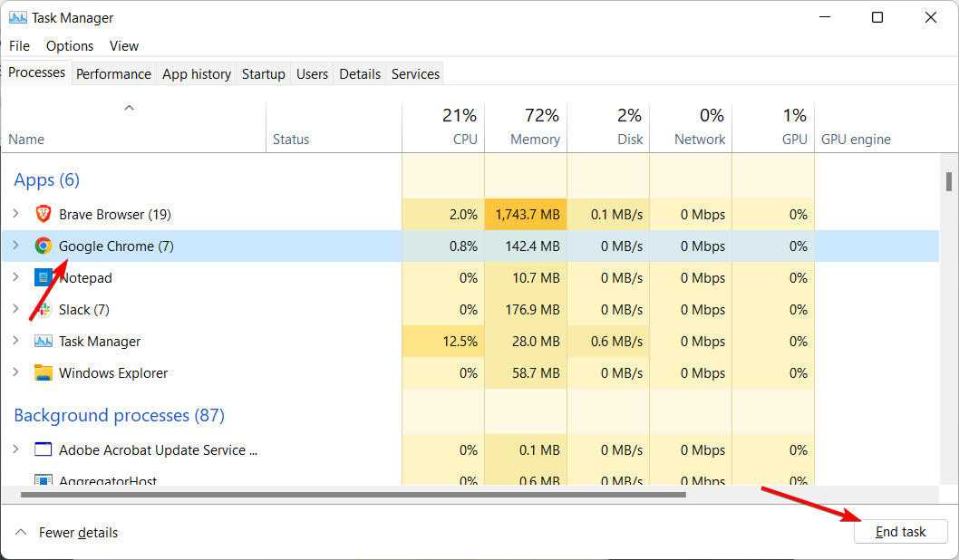Select the Windows Explorer row name

113,373
